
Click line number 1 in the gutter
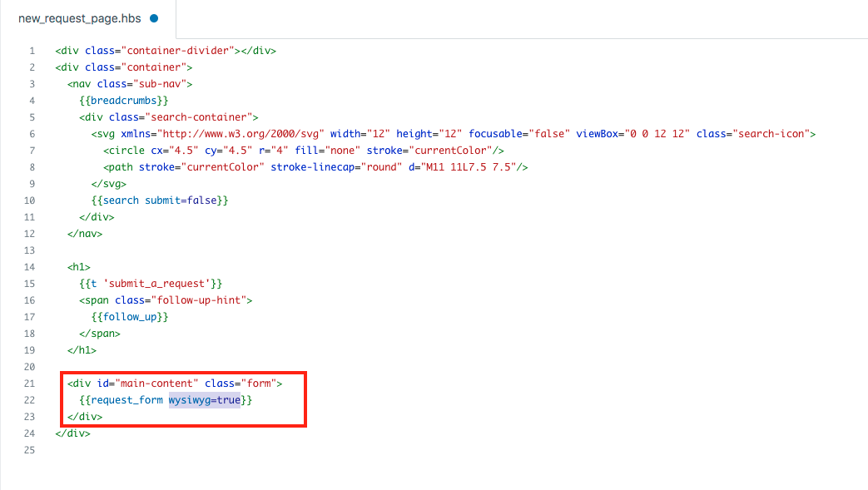pos(32,51)
